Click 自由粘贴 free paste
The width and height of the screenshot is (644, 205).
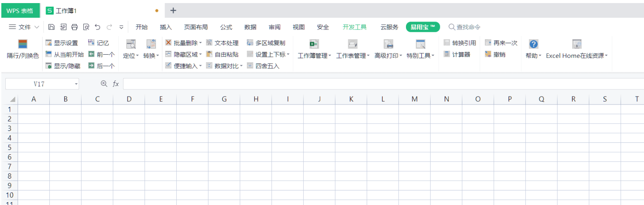coord(223,55)
